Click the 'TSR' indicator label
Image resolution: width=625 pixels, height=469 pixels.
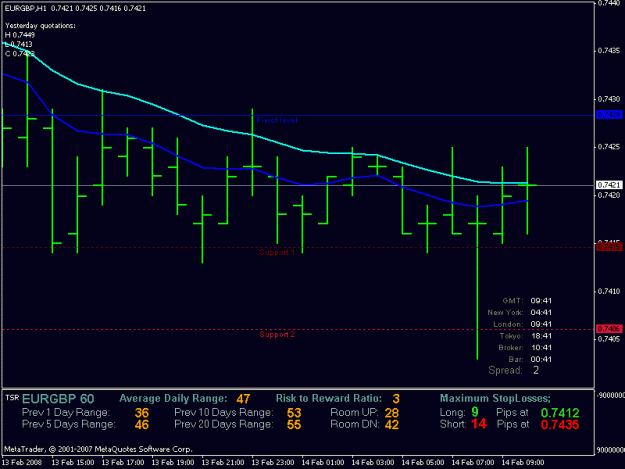(12, 398)
